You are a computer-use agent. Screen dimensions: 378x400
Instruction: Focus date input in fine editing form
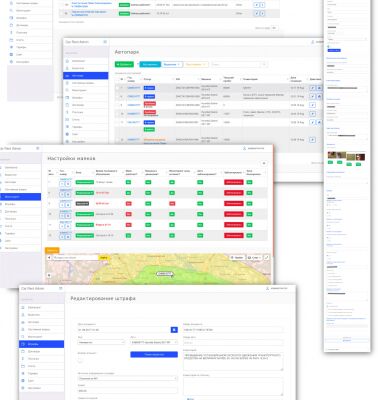(x=124, y=330)
